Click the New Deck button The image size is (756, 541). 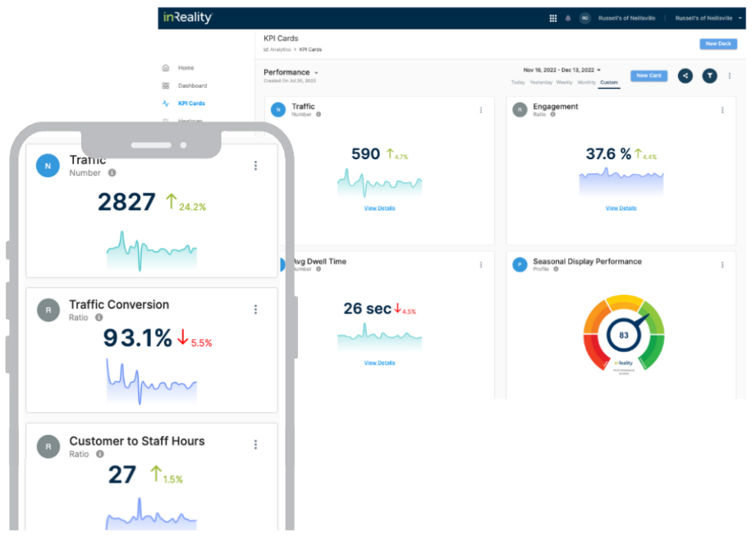(718, 44)
